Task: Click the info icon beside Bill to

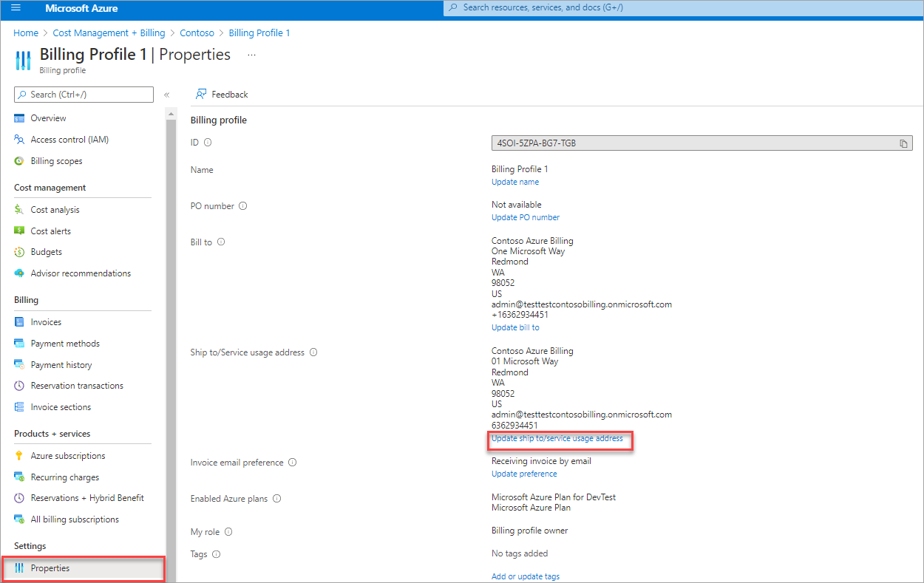Action: point(221,242)
